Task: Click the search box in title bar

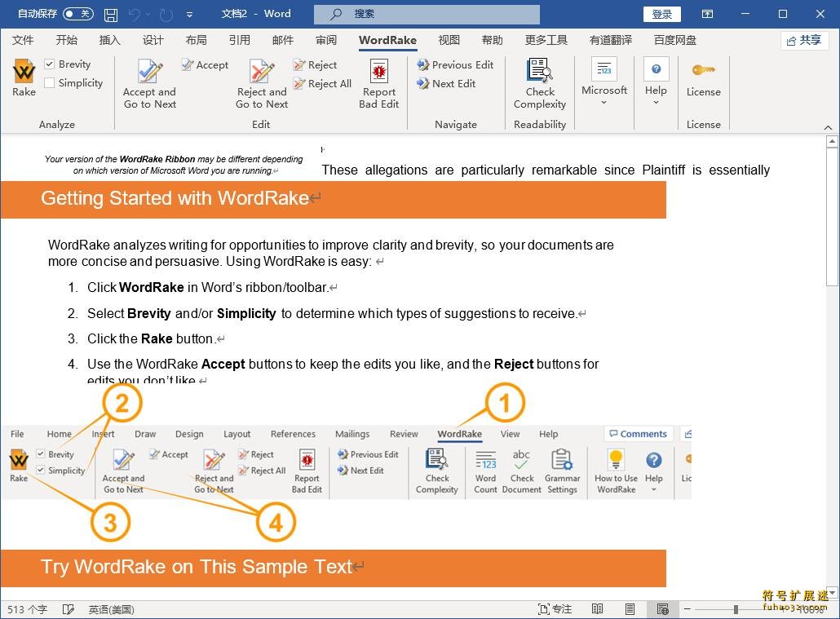Action: point(427,15)
